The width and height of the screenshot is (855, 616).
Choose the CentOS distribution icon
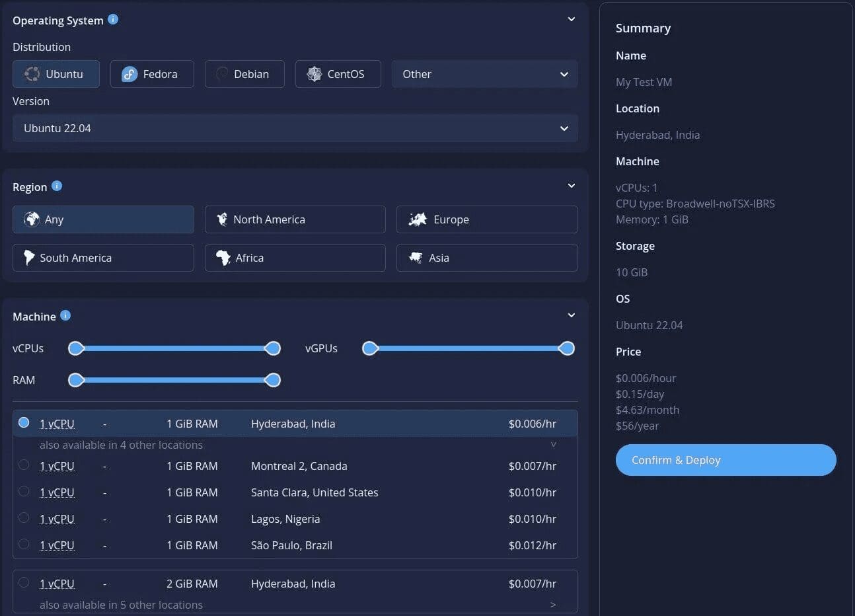(x=314, y=74)
